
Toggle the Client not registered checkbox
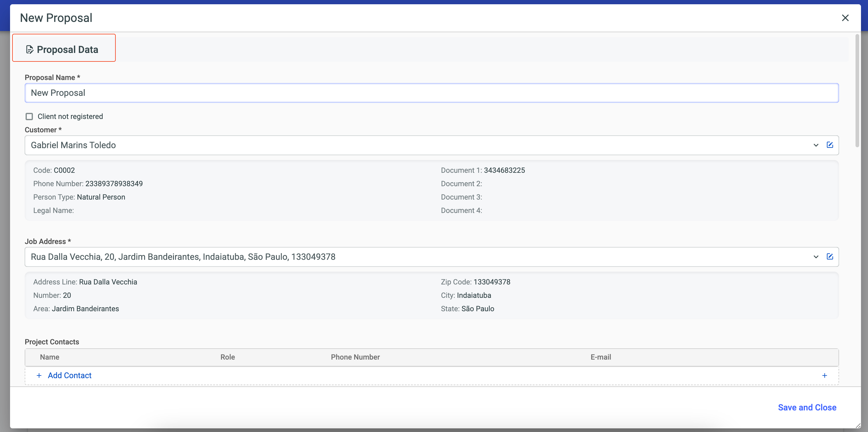tap(29, 117)
